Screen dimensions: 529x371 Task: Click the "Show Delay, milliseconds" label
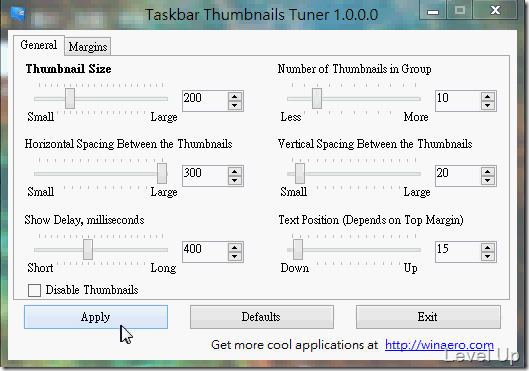(x=84, y=220)
